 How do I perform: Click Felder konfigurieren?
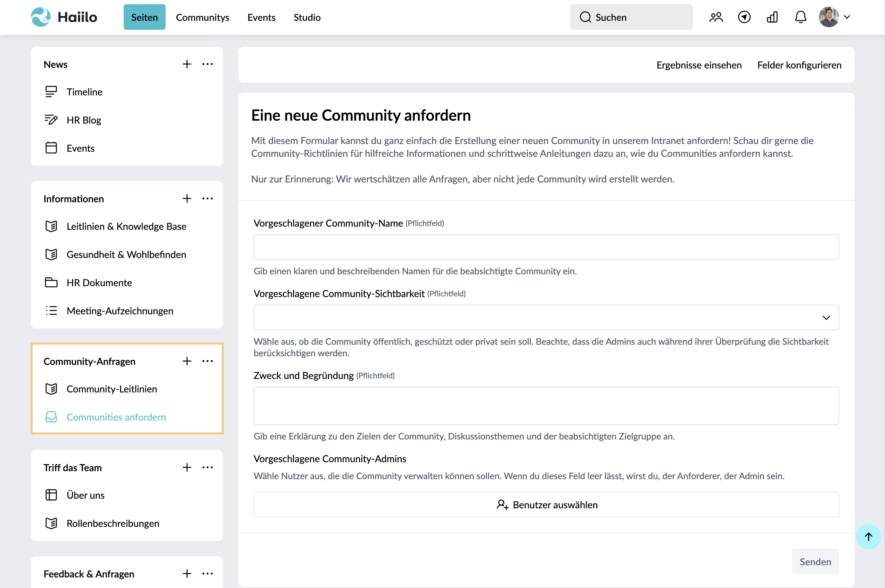pos(799,65)
